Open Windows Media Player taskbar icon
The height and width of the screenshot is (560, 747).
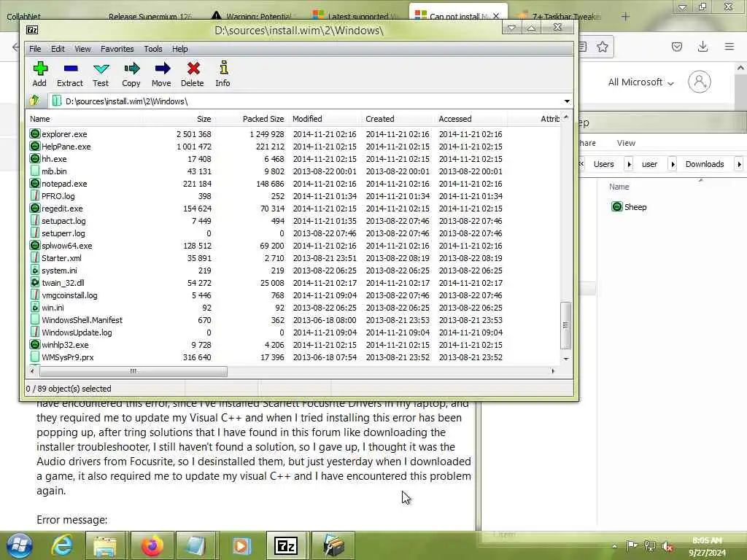click(x=241, y=545)
